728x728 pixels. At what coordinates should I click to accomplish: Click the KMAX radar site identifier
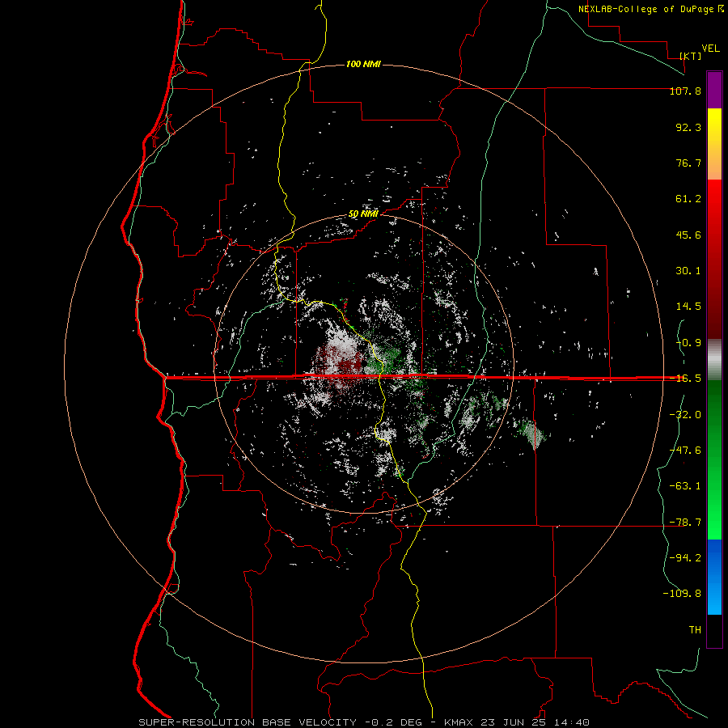click(x=459, y=722)
